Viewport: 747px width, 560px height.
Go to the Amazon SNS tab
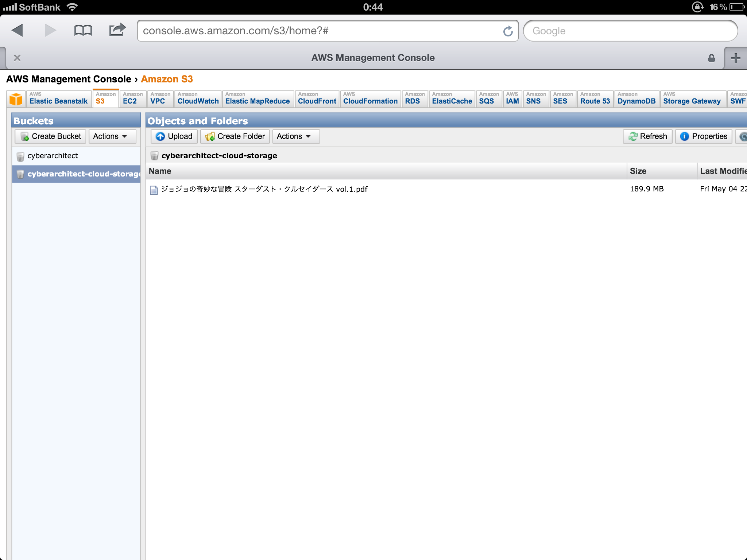[x=536, y=98]
